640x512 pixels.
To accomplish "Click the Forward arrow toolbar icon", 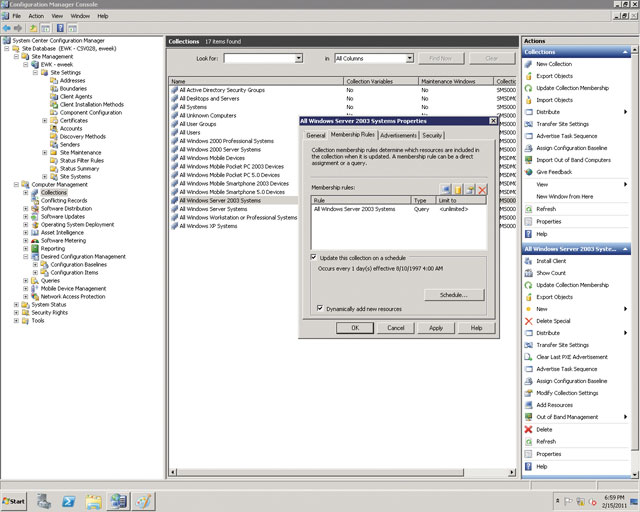I will pyautogui.click(x=18, y=28).
